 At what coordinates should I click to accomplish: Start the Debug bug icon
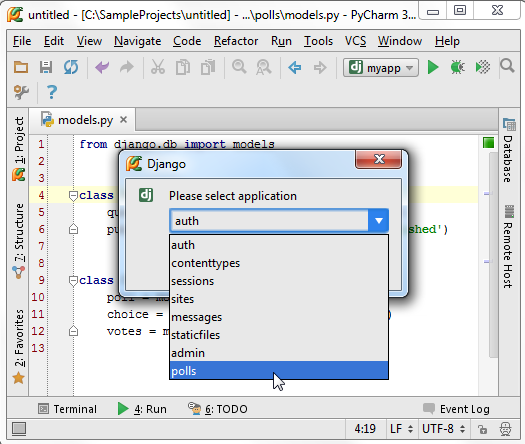(x=457, y=67)
